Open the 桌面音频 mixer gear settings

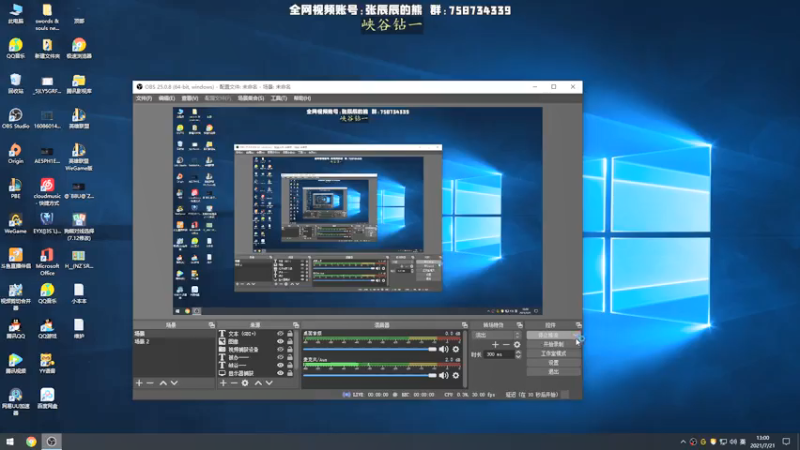pyautogui.click(x=456, y=349)
